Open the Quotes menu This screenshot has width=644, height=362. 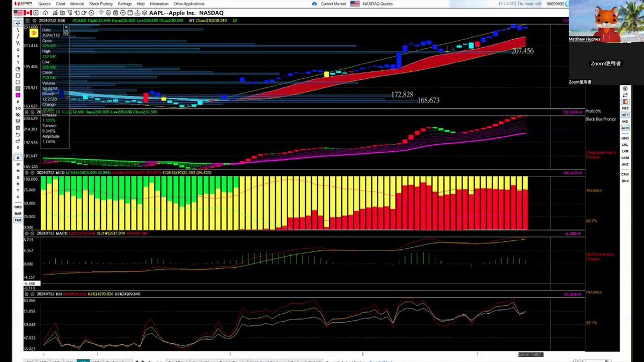coord(45,4)
